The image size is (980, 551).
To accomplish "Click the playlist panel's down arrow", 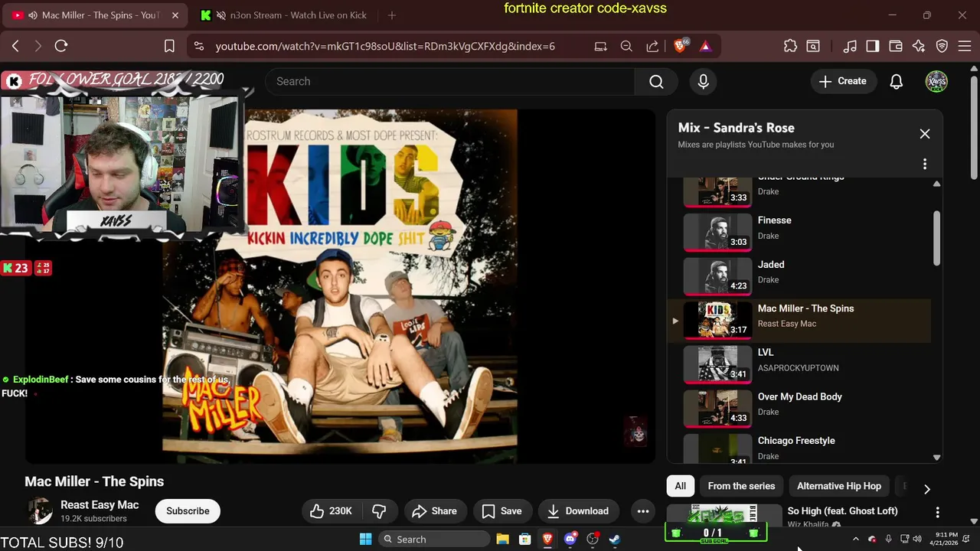I will click(x=936, y=458).
